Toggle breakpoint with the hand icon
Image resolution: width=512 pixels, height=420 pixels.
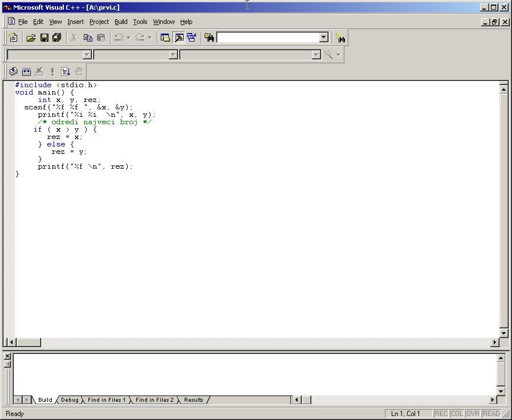click(x=79, y=71)
